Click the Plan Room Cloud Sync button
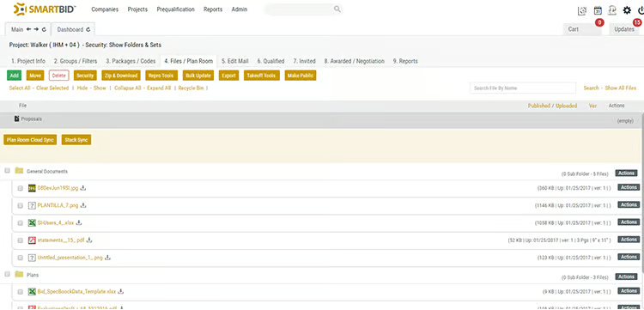 [30, 140]
